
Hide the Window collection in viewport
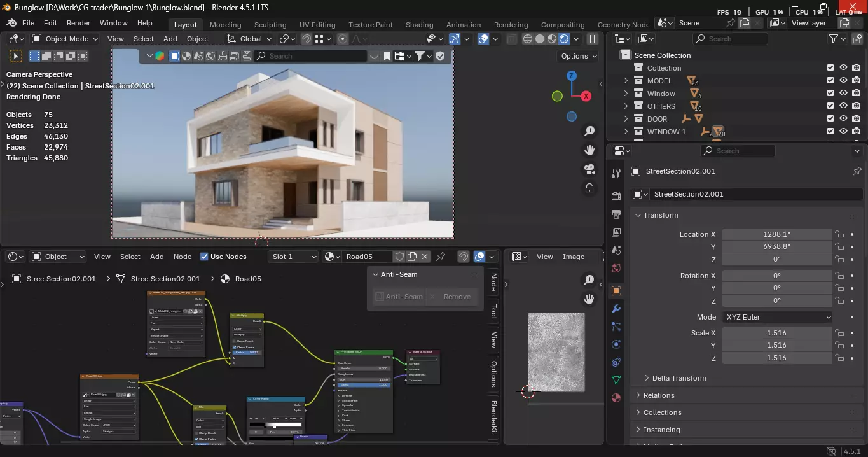coord(843,94)
